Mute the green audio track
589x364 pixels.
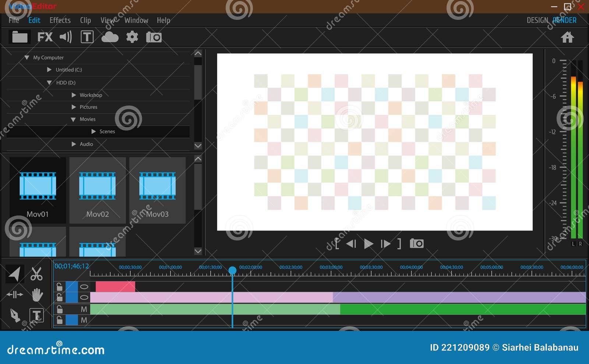[x=84, y=310]
